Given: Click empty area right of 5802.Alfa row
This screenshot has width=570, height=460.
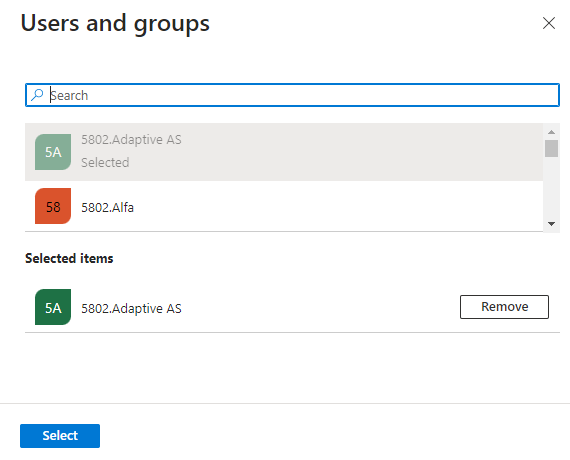Looking at the screenshot, I should click(x=338, y=206).
